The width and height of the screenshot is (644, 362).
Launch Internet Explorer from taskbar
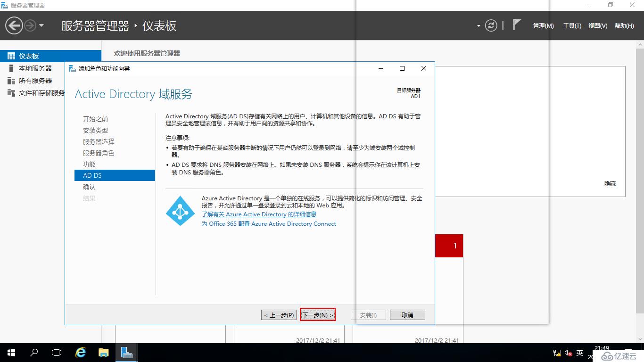[81, 353]
